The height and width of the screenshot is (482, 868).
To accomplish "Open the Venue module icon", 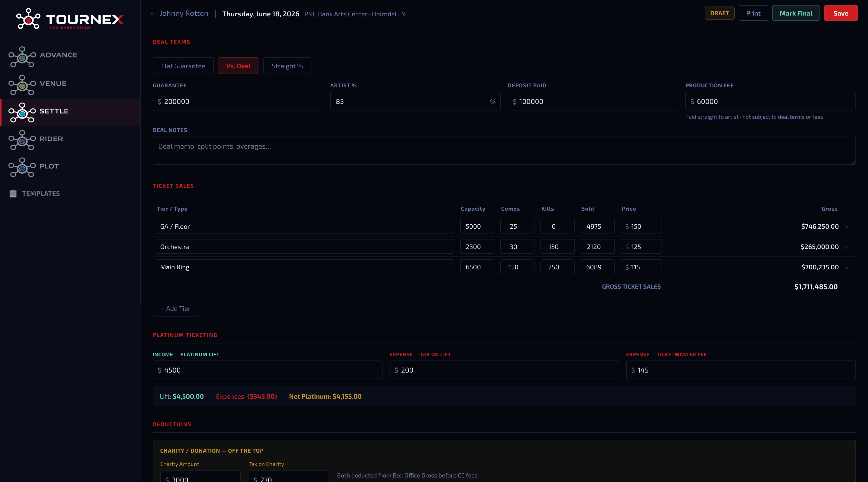I will tap(22, 85).
